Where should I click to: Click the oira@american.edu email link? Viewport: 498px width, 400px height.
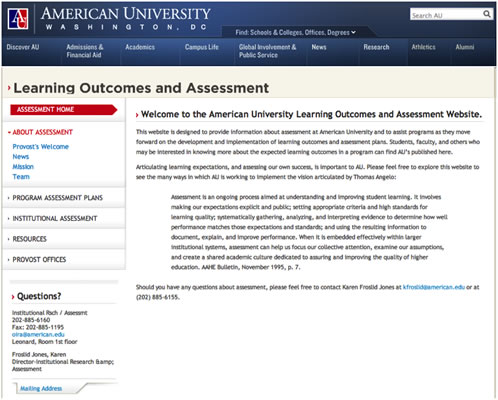[x=38, y=334]
